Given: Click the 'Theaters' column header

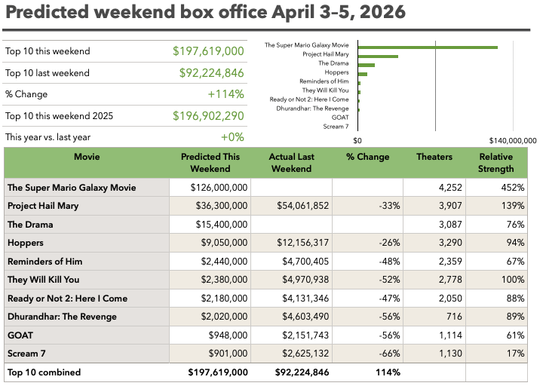Looking at the screenshot, I should tap(434, 158).
